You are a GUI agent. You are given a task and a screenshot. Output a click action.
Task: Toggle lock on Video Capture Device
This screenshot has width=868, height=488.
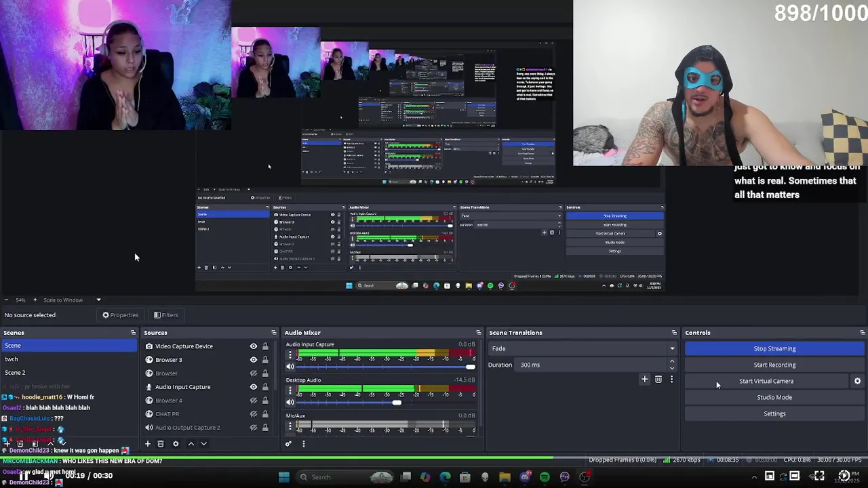click(265, 346)
